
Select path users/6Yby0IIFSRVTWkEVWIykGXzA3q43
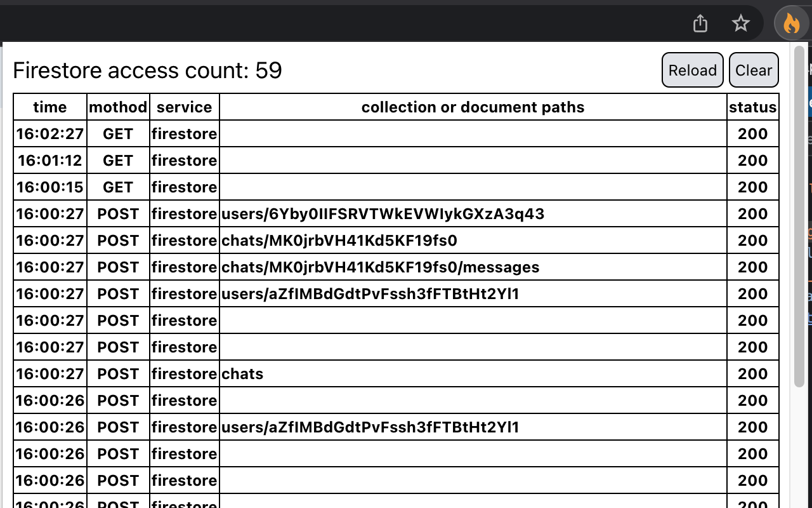pos(383,213)
